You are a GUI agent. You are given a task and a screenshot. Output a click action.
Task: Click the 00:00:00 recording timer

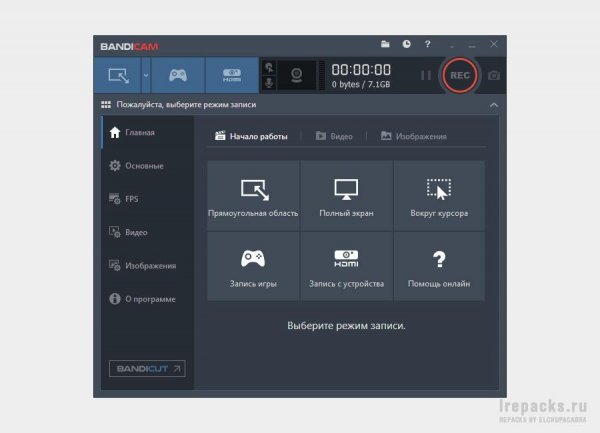[361, 70]
